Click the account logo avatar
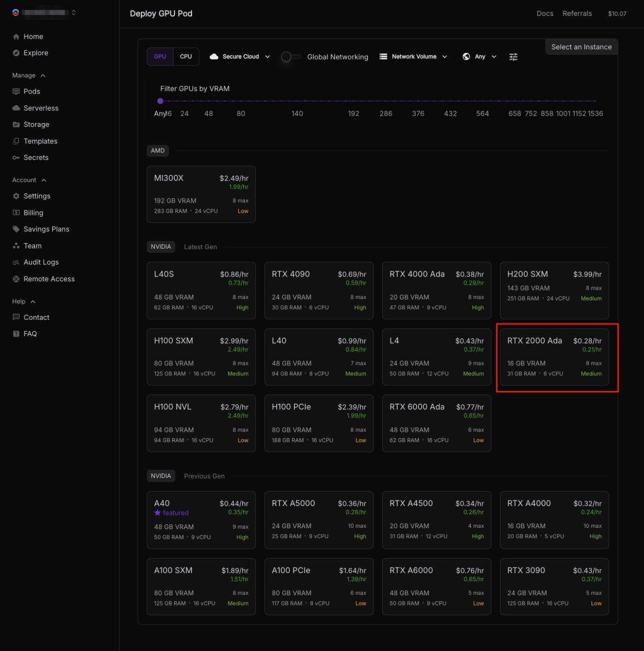The width and height of the screenshot is (644, 651). pos(16,13)
